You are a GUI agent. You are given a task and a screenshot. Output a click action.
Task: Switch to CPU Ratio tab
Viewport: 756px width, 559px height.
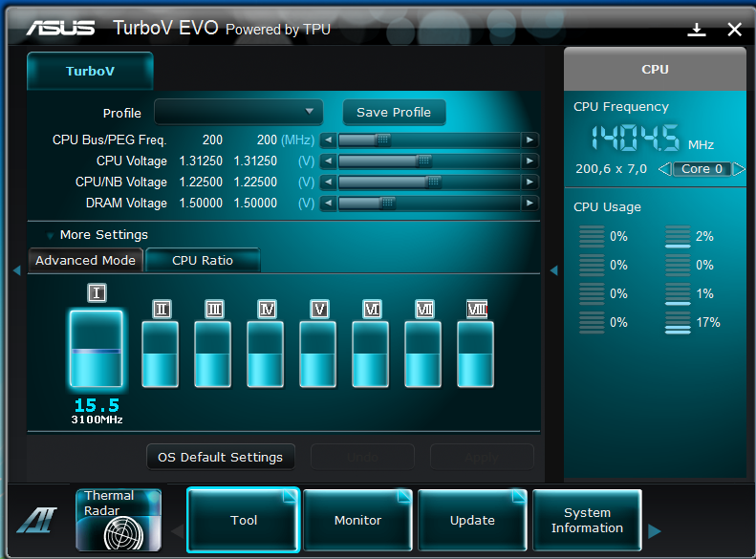[203, 260]
